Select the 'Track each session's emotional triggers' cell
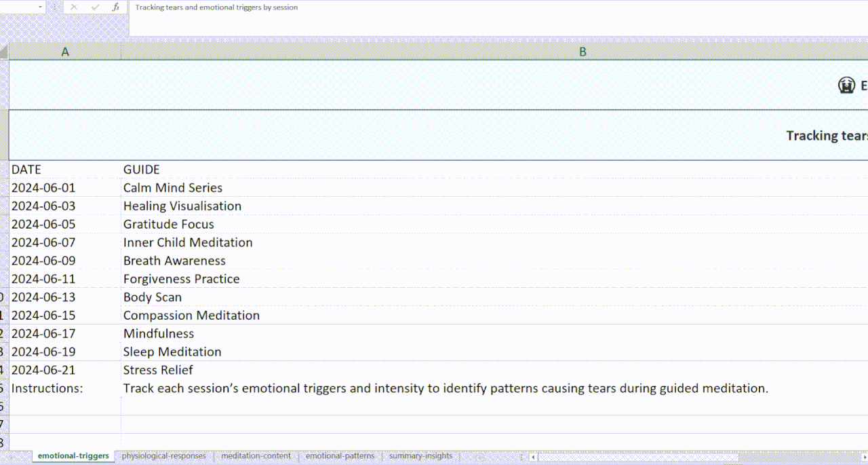Viewport: 868px width, 465px height. click(x=494, y=388)
